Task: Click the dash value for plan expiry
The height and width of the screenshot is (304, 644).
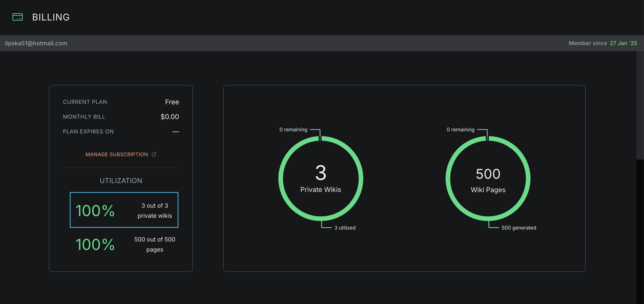Action: click(x=176, y=132)
